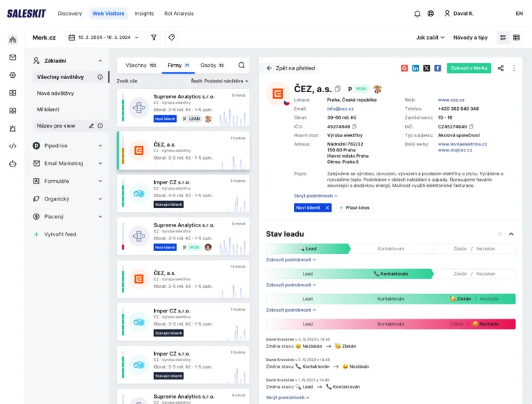The image size is (532, 404).
Task: Click the SALESKIT logo
Action: click(27, 14)
